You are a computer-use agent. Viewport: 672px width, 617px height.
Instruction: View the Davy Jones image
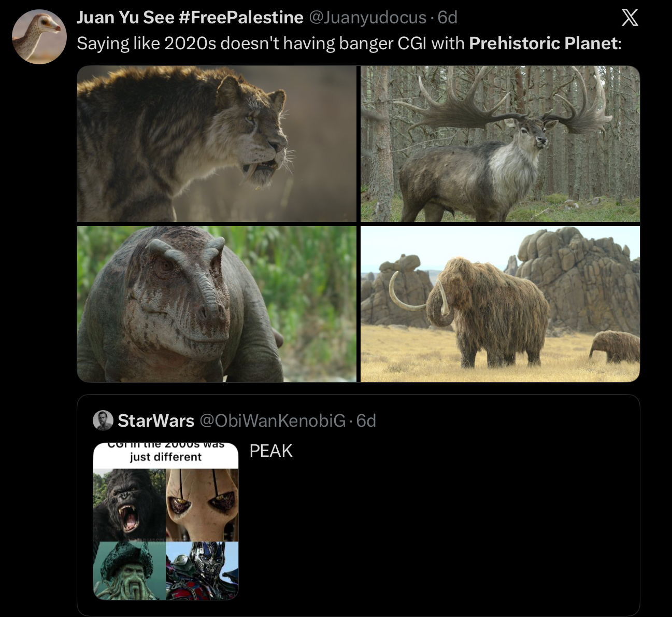point(130,570)
